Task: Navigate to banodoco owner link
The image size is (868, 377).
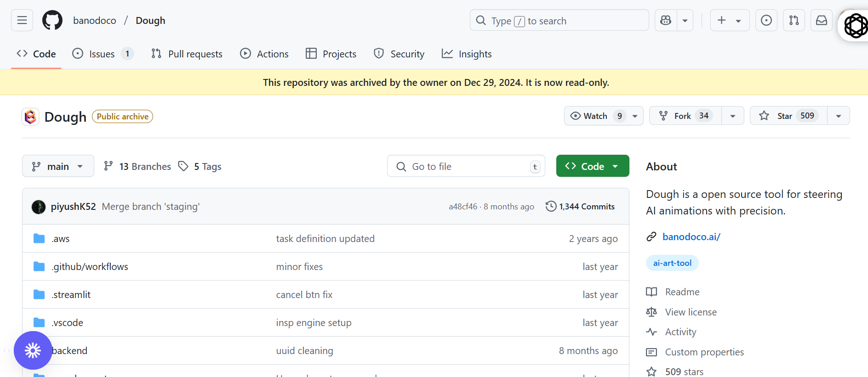Action: tap(95, 21)
